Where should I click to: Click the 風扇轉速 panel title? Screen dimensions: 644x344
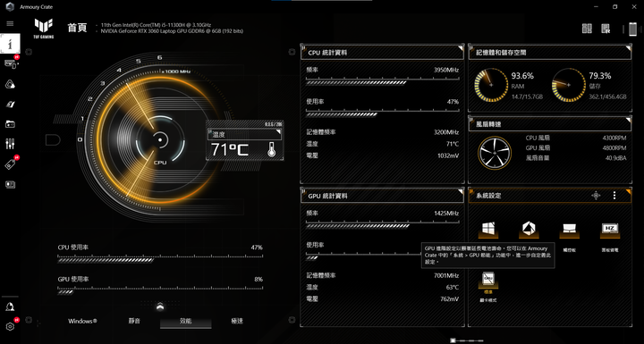pos(488,124)
